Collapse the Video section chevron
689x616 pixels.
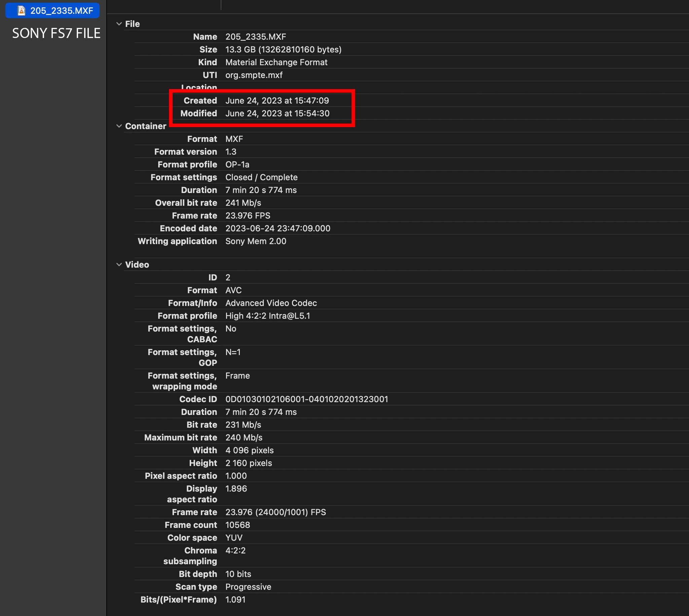point(119,264)
